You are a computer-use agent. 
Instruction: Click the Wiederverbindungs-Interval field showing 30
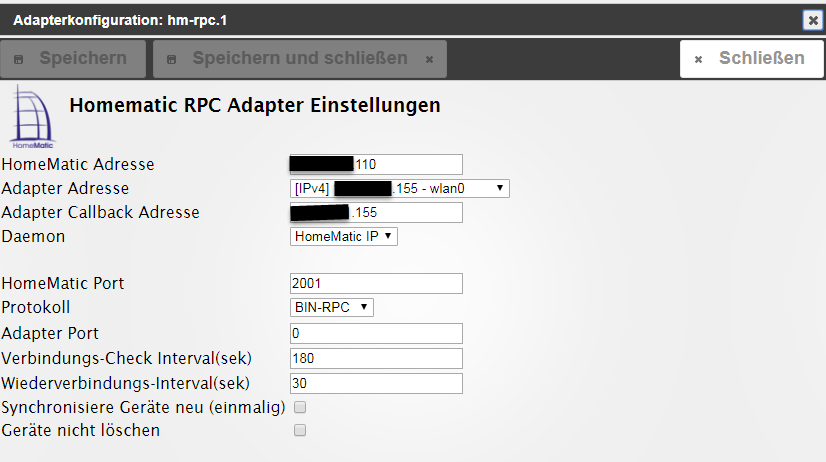pyautogui.click(x=376, y=383)
